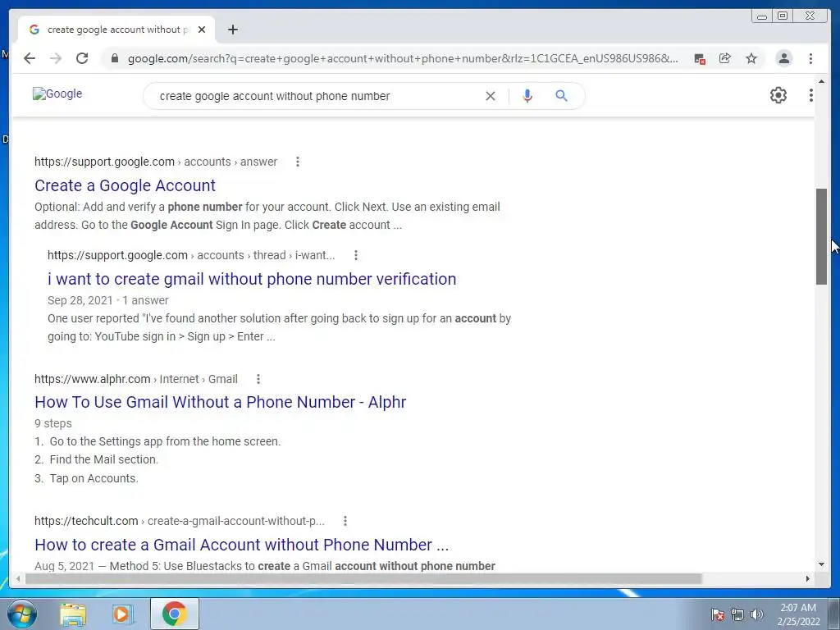Click the address bar URL

[403, 58]
